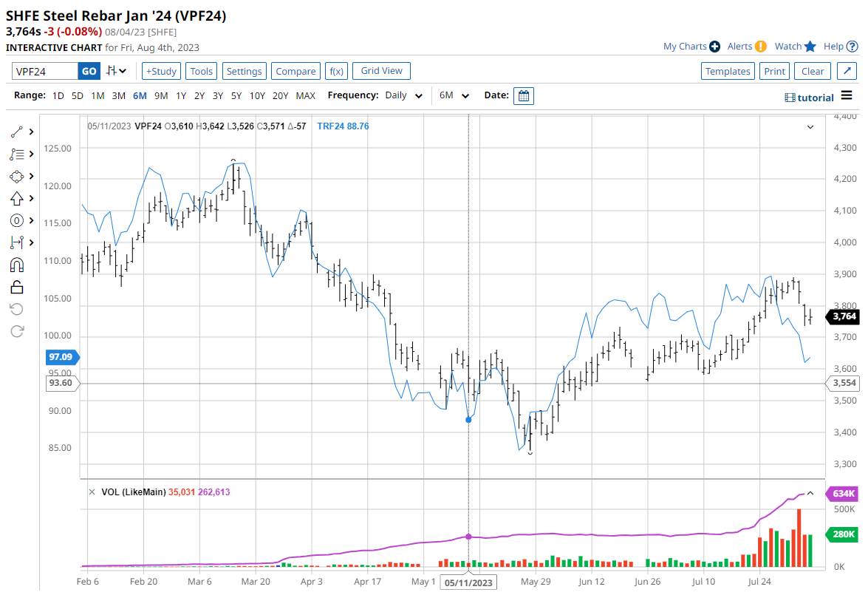This screenshot has width=868, height=595.
Task: Click the +Study button
Action: coord(161,71)
